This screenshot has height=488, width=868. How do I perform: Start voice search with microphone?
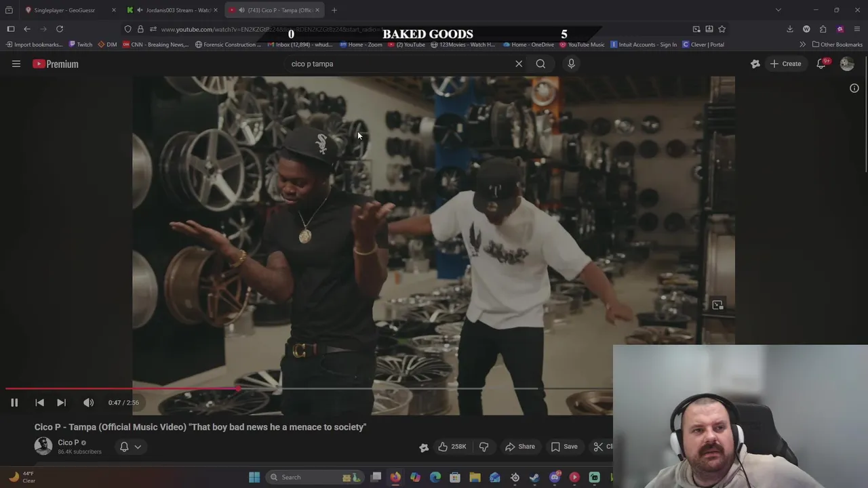(x=571, y=64)
